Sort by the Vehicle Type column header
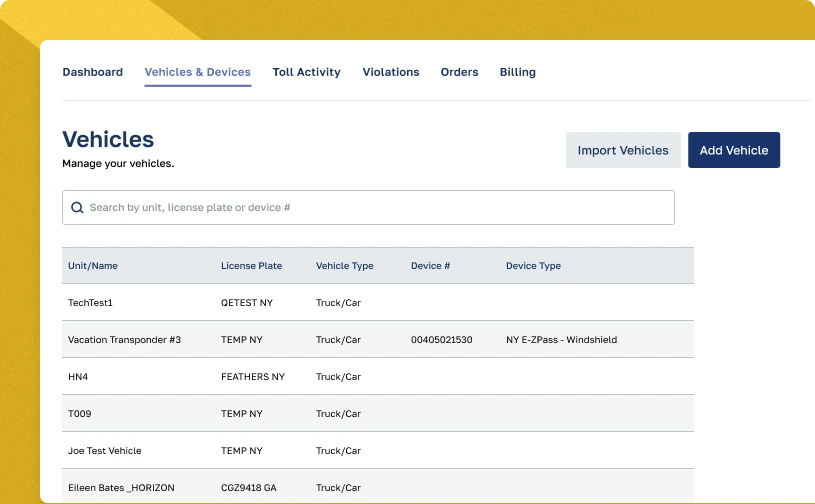 [344, 266]
